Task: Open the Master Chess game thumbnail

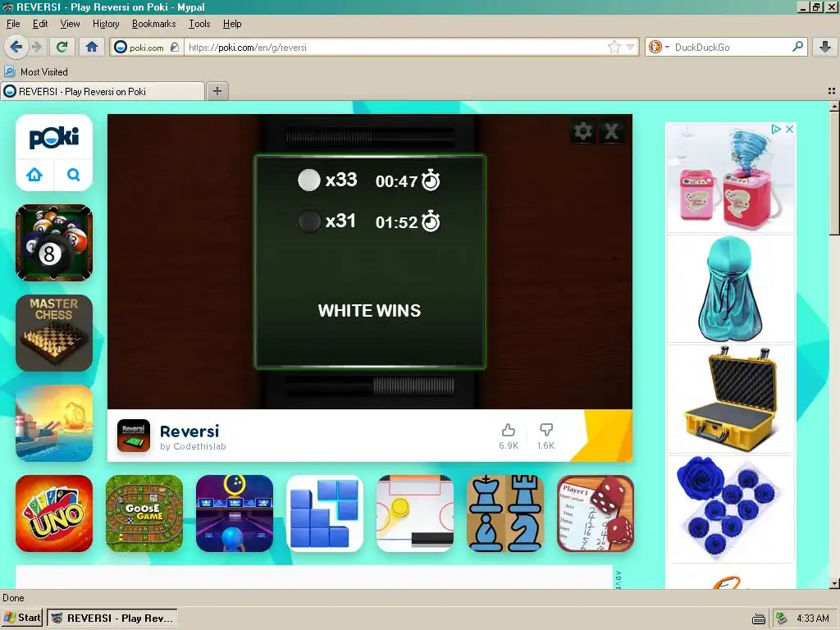Action: (54, 333)
